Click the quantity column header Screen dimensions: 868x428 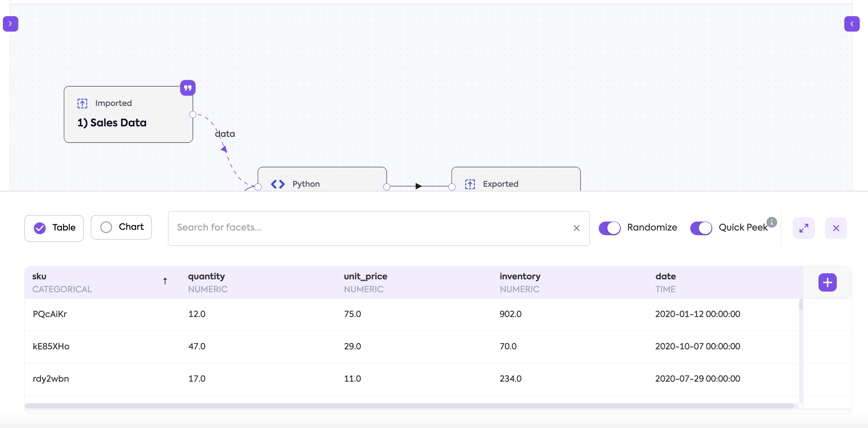click(x=207, y=276)
